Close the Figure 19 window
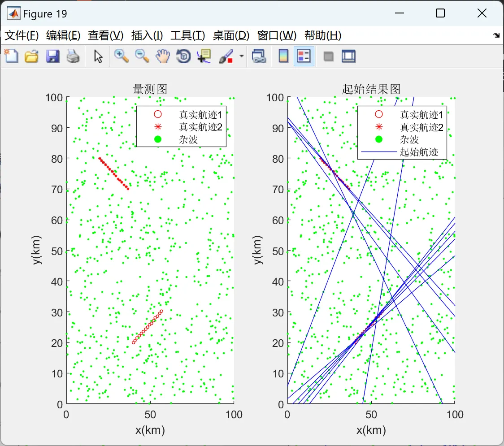 point(482,13)
